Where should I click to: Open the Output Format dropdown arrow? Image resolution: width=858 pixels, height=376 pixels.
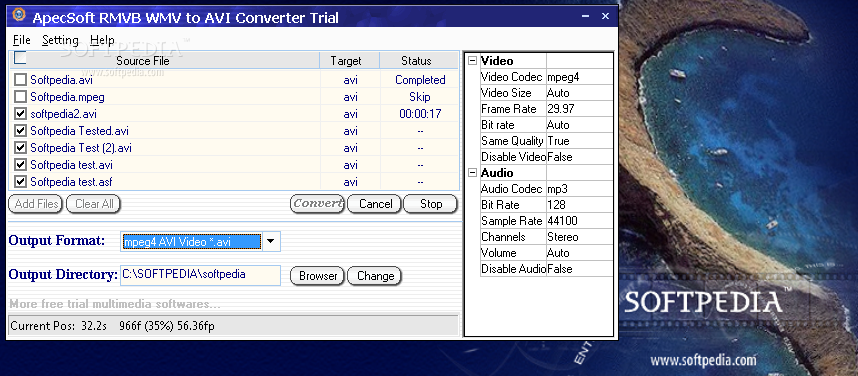[270, 241]
